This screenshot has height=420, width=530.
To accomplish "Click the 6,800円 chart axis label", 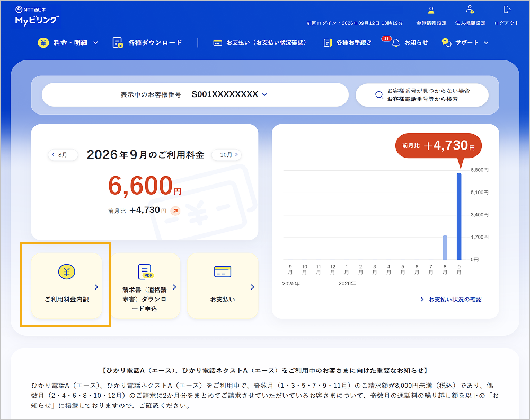I will coord(479,170).
